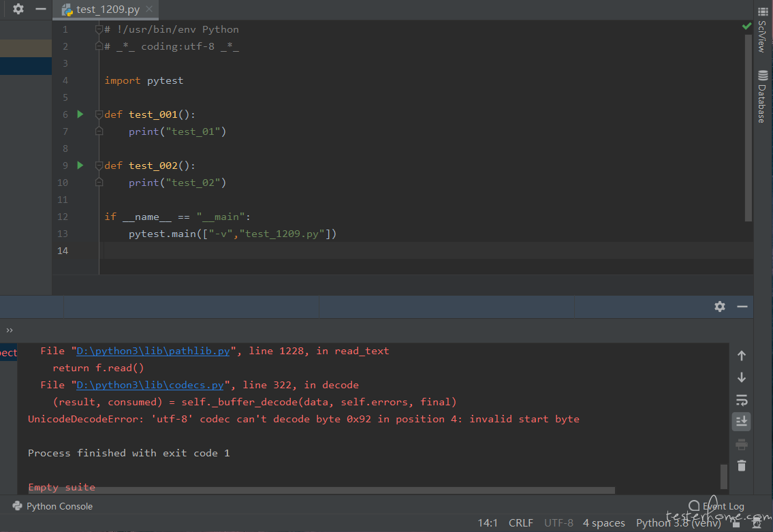This screenshot has width=773, height=532.
Task: Click the editor vertical scrollbar
Action: click(x=748, y=128)
